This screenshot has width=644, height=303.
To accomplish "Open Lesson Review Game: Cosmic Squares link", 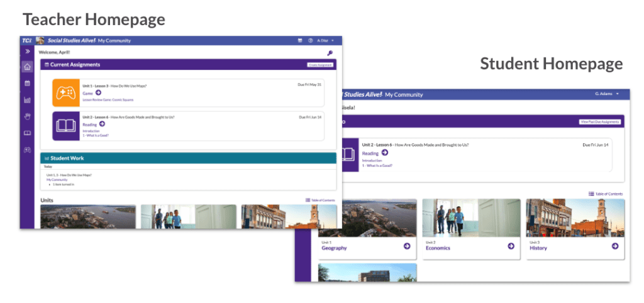I will (x=108, y=100).
